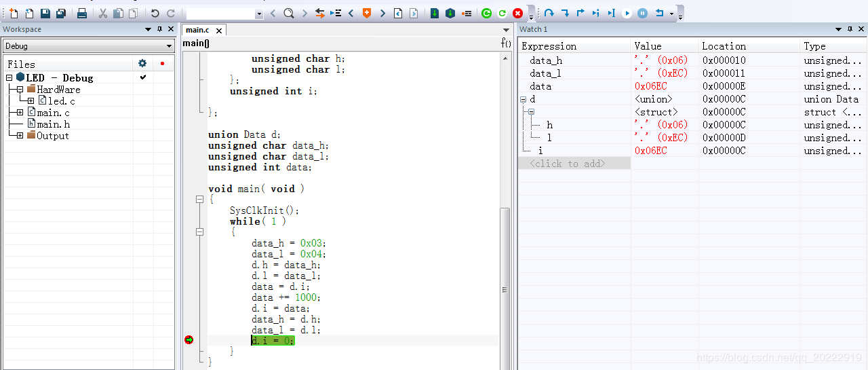Viewport: 868px width, 370px height.
Task: Click the Step Over debug icon
Action: click(x=549, y=14)
